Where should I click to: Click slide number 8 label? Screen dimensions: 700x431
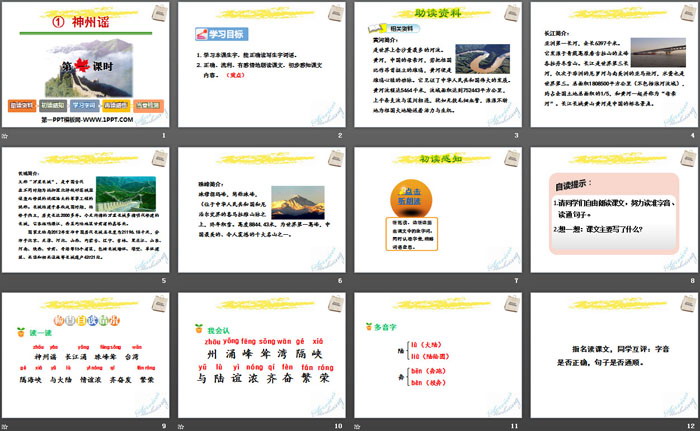[x=692, y=280]
